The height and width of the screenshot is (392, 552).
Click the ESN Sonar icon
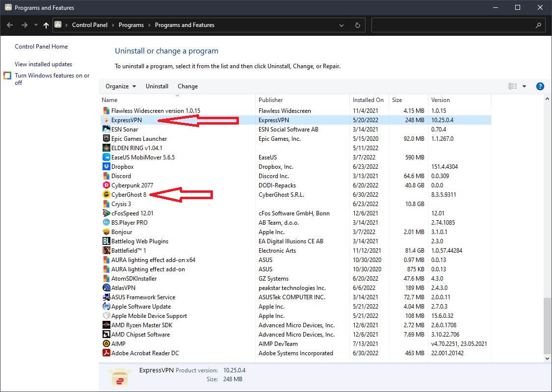(106, 129)
